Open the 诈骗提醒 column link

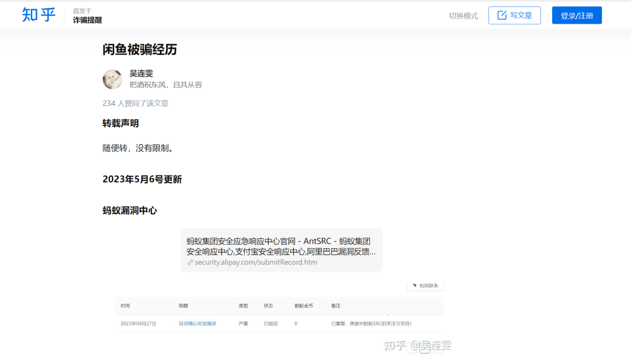[x=87, y=20]
